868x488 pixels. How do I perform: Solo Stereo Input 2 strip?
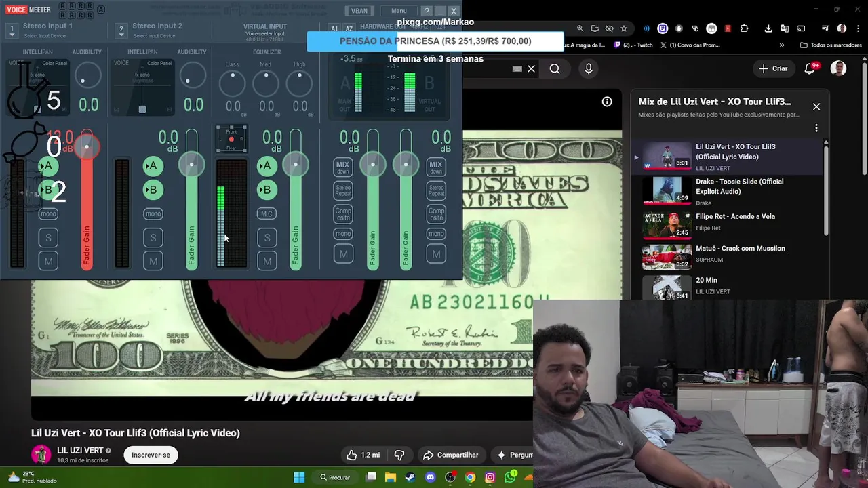coord(153,237)
